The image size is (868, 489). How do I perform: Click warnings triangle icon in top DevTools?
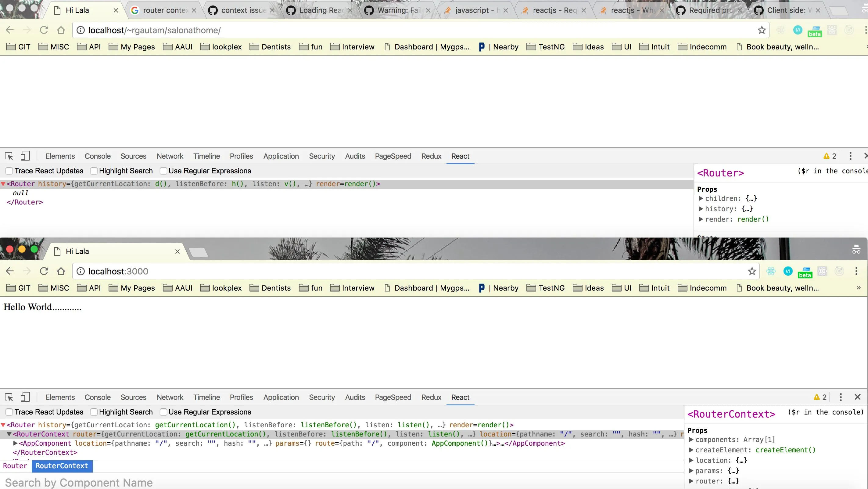tap(826, 156)
